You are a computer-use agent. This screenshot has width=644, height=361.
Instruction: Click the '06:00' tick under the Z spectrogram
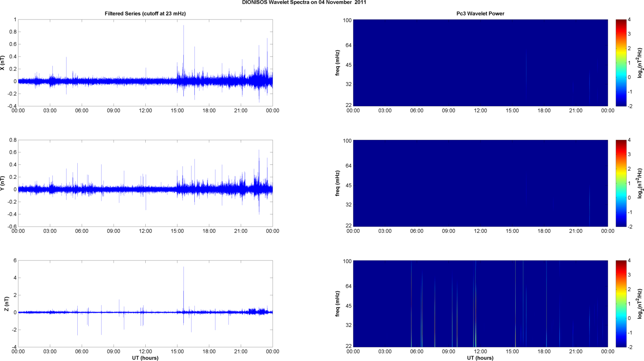[417, 352]
